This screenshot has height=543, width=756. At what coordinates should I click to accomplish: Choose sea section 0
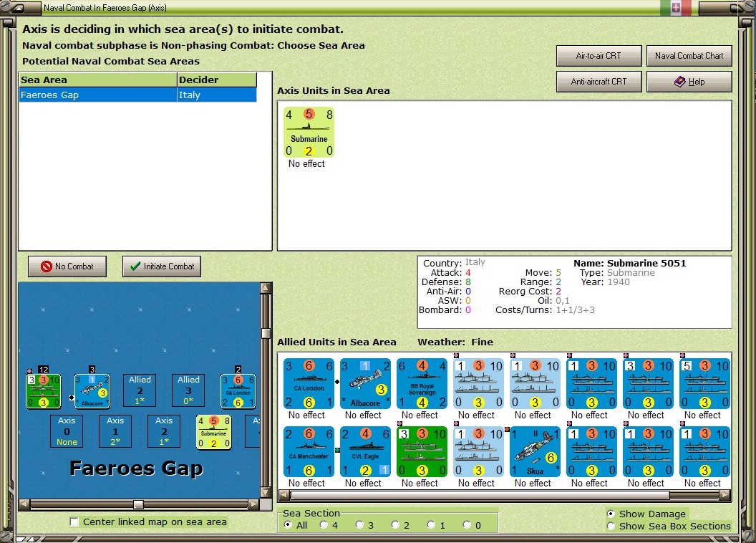[x=467, y=524]
